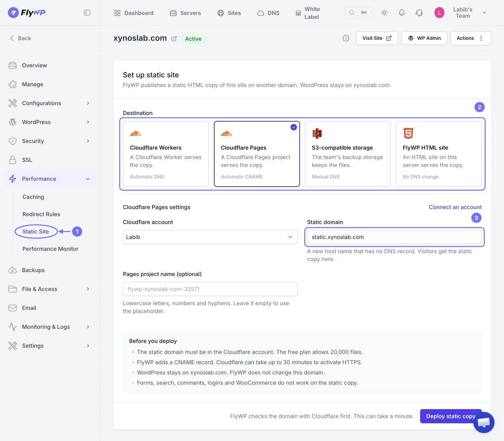Viewport: 504px width, 441px height.
Task: Open Caching submenu item
Action: click(33, 197)
